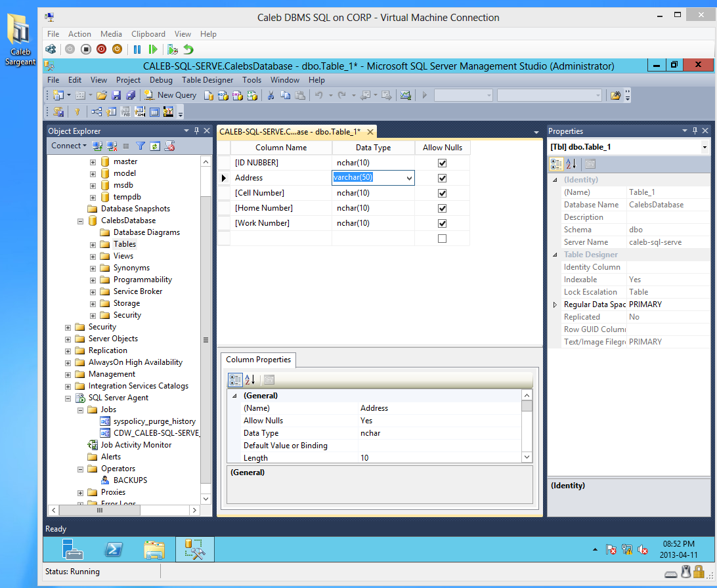
Task: Click Categorized icon in Properties panel
Action: (x=557, y=164)
